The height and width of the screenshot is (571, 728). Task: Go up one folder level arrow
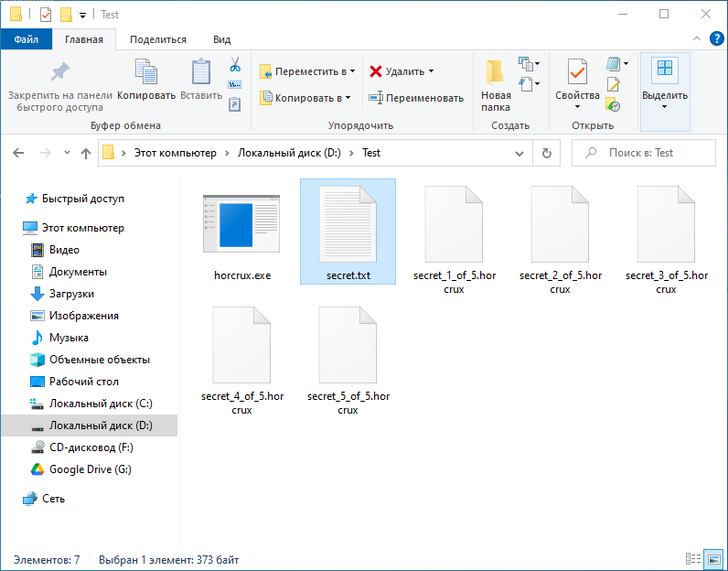point(85,154)
